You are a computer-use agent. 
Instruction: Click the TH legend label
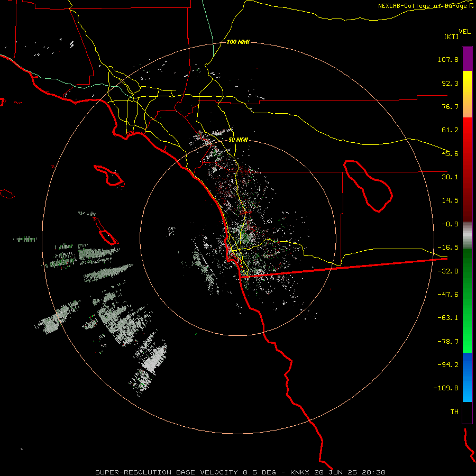click(454, 412)
